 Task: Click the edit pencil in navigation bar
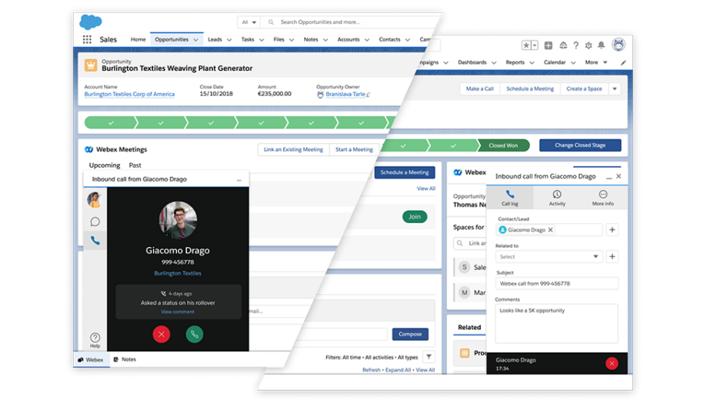click(x=623, y=63)
